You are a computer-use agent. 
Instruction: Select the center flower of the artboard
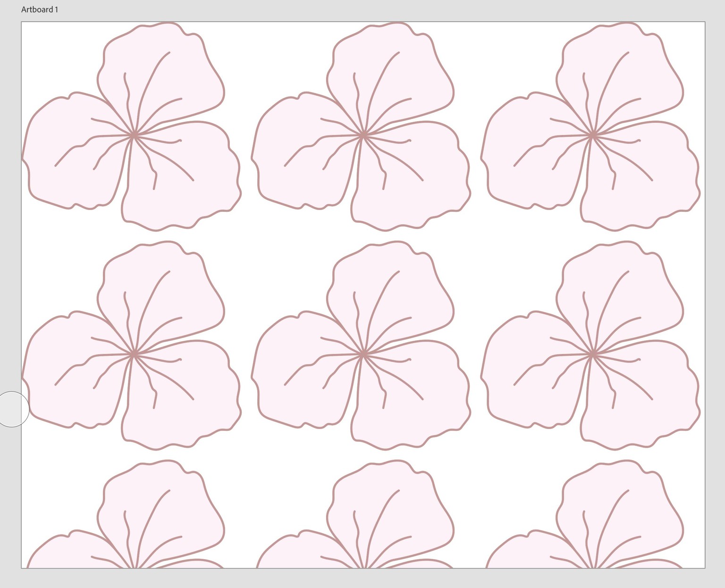[361, 345]
